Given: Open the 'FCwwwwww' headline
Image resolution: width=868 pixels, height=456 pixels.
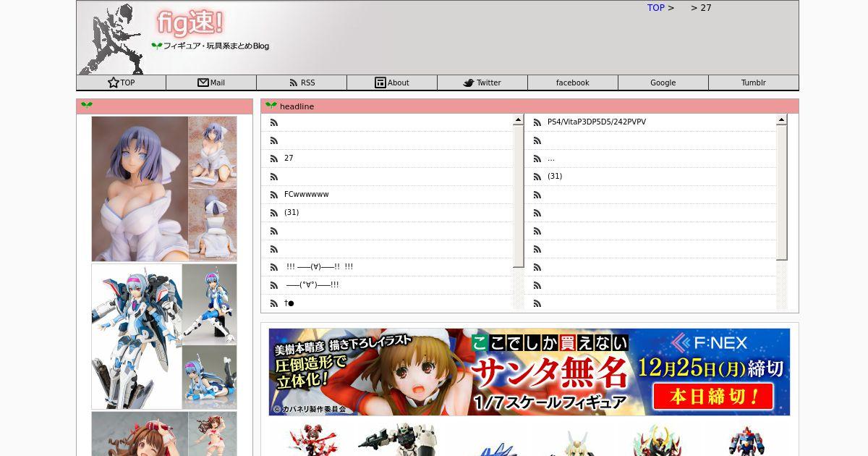Looking at the screenshot, I should (307, 195).
